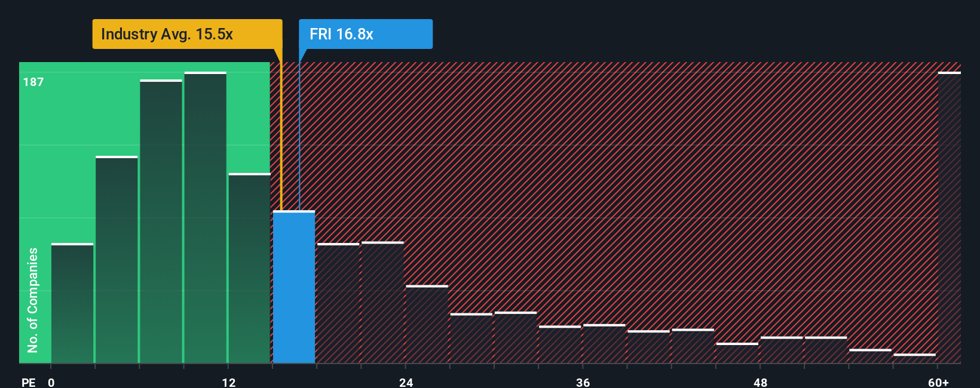Click the orange industry average marker line

281,136
